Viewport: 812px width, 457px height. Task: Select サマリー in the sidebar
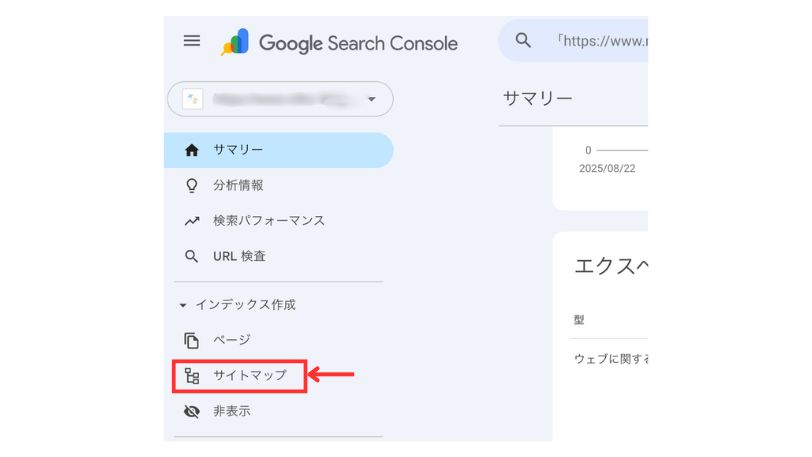coord(238,150)
